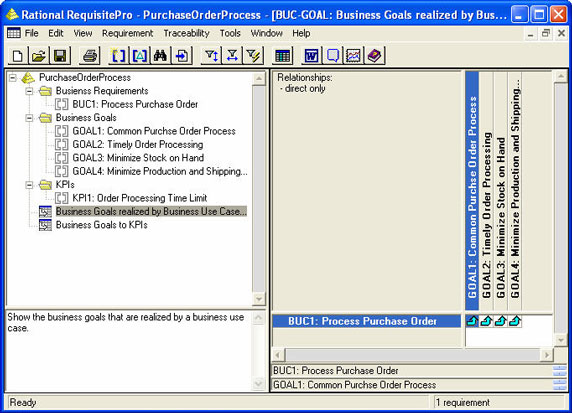The width and height of the screenshot is (572, 413).
Task: Click the BUC1: Process Purchase Order matrix row header
Action: (x=367, y=321)
